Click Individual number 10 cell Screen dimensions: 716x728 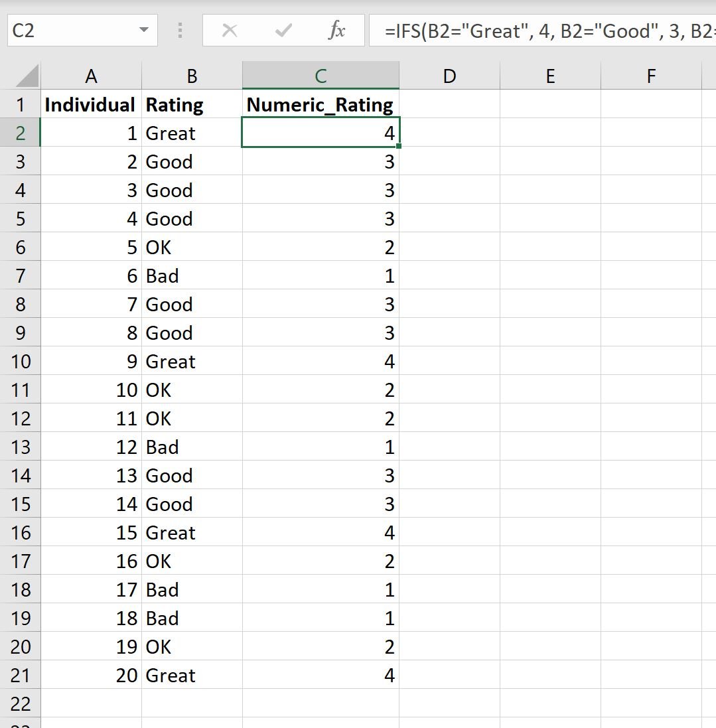pos(91,390)
